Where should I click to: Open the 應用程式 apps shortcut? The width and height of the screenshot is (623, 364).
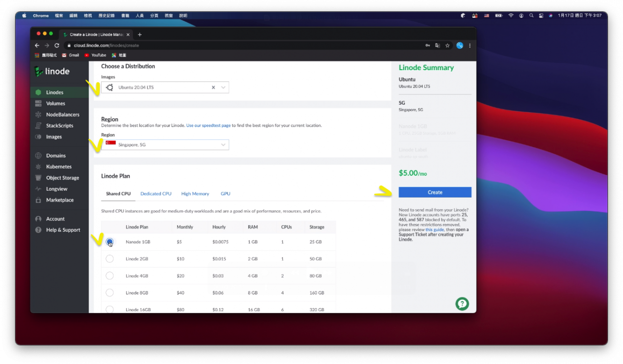[46, 55]
